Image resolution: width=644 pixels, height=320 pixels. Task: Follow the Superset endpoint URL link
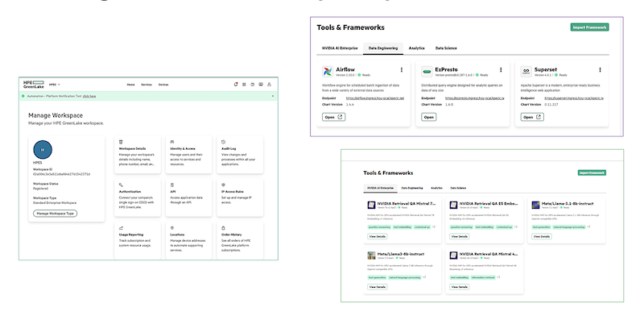click(574, 98)
